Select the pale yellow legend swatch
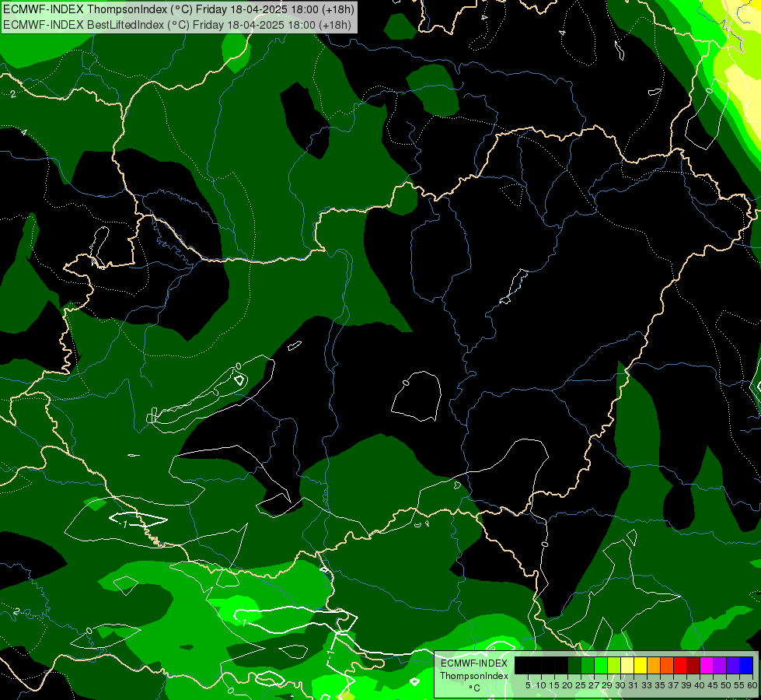This screenshot has width=761, height=700. click(627, 666)
